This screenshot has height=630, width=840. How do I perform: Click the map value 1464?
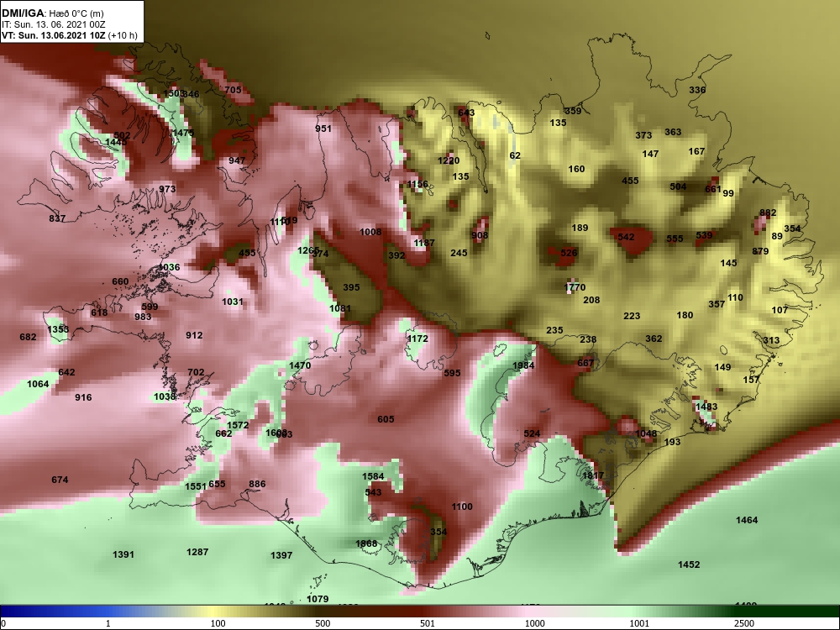[x=747, y=520]
